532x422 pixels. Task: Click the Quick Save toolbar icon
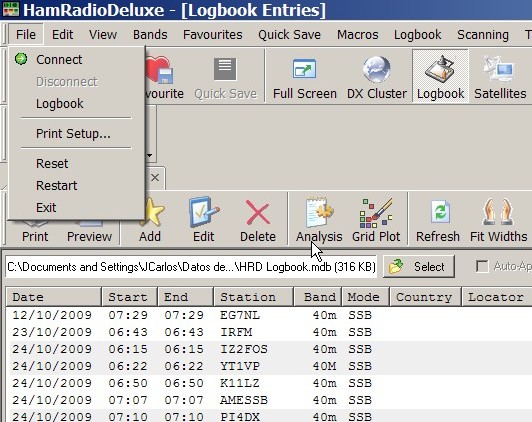225,69
